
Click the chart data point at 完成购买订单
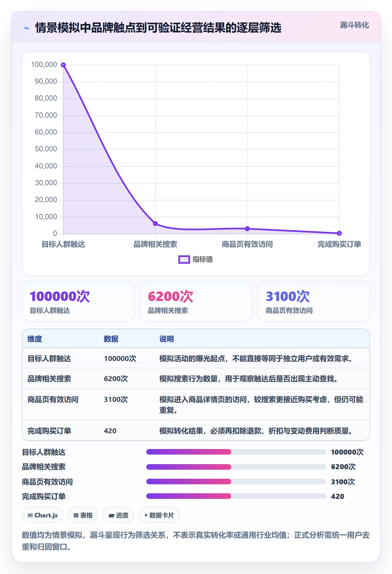(x=339, y=233)
